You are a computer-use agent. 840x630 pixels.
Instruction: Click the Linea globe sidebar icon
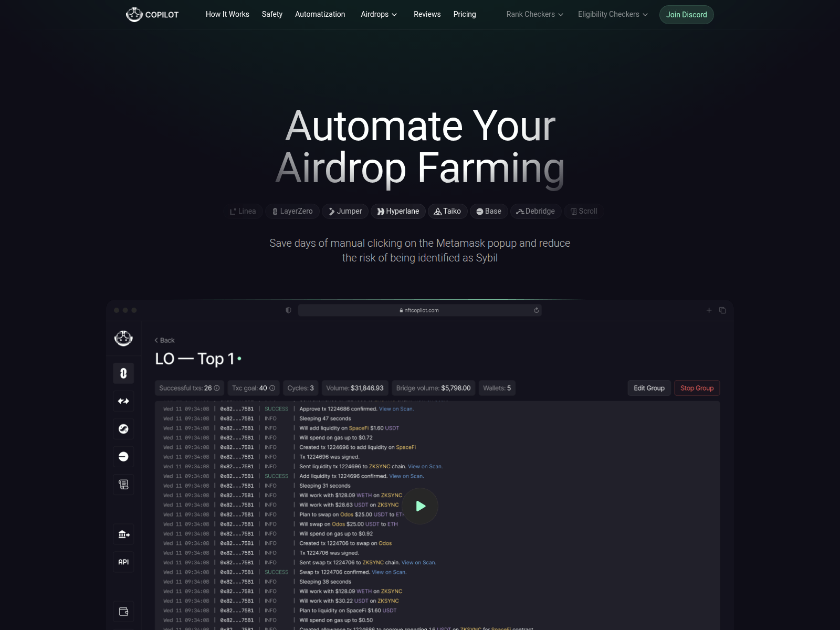[123, 429]
